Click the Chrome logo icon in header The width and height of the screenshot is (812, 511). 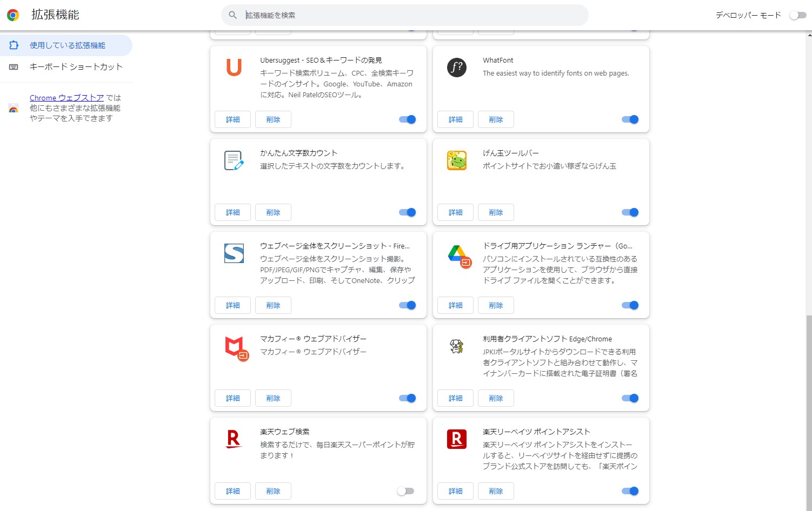(13, 15)
